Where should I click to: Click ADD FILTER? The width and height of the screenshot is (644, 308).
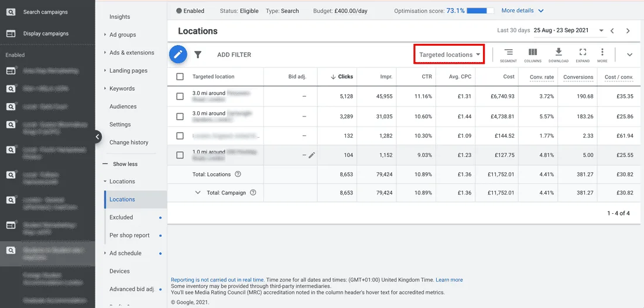point(234,54)
